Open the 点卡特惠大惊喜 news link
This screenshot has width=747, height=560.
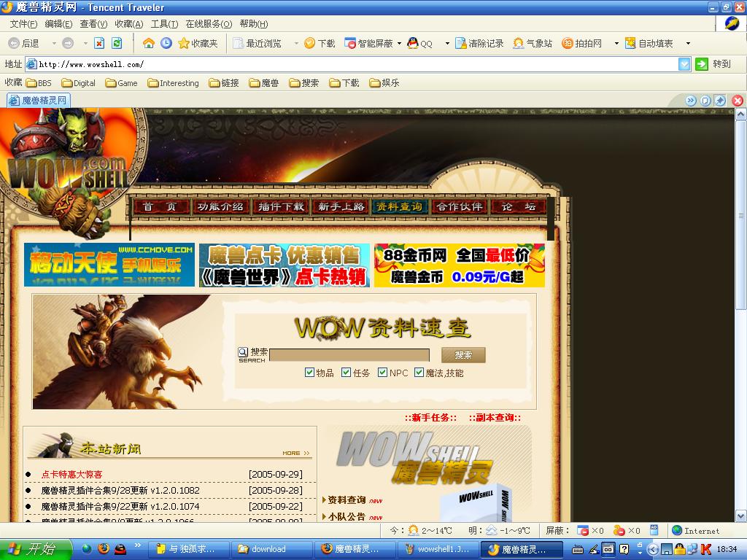point(71,474)
